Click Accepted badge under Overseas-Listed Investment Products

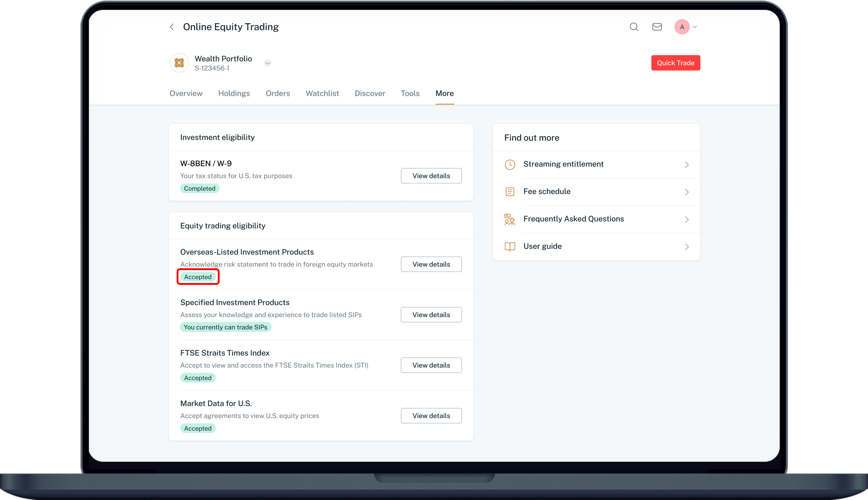click(x=198, y=277)
